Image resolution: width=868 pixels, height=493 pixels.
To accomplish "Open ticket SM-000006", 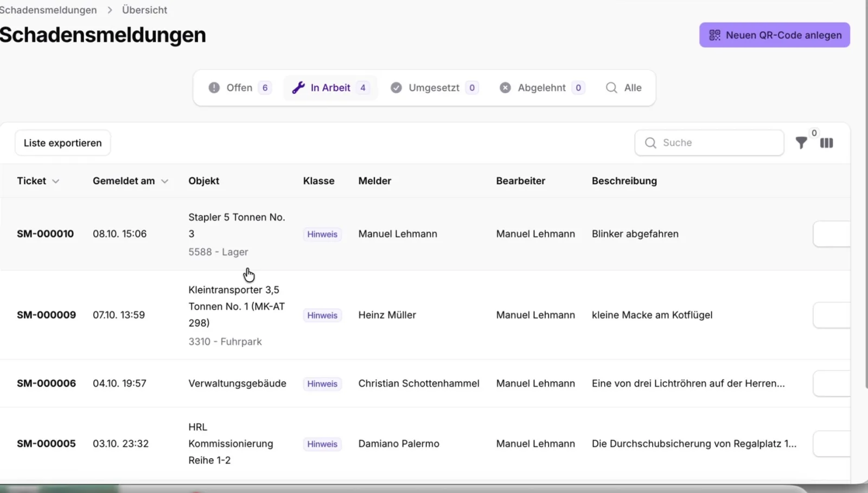I will (47, 383).
